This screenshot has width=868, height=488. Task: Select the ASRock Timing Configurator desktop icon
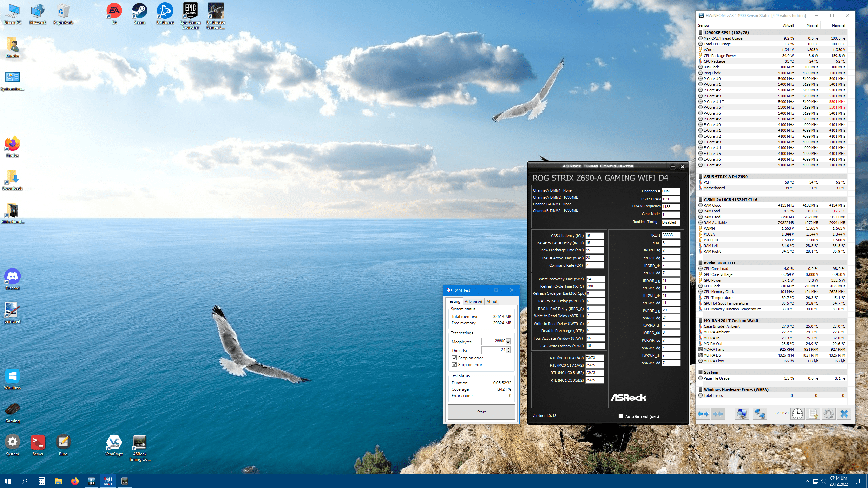click(139, 448)
